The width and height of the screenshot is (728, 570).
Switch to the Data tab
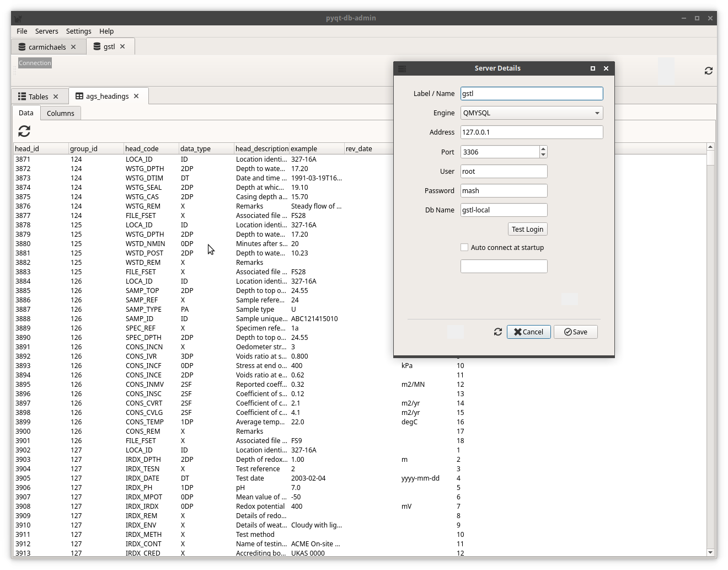26,113
